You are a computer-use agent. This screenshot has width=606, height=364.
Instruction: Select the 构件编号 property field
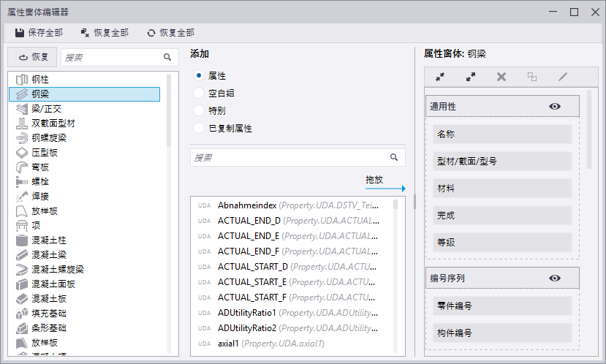click(x=502, y=333)
